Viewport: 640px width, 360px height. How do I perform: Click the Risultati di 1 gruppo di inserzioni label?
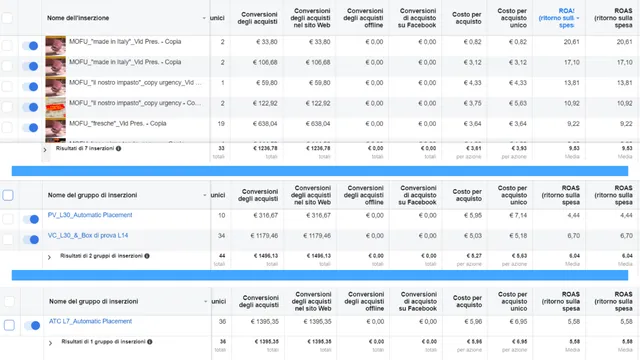103,342
